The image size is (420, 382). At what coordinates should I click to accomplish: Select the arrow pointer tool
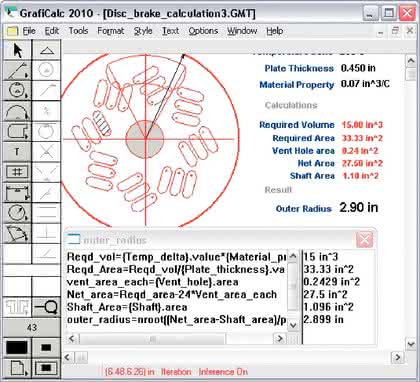(17, 51)
